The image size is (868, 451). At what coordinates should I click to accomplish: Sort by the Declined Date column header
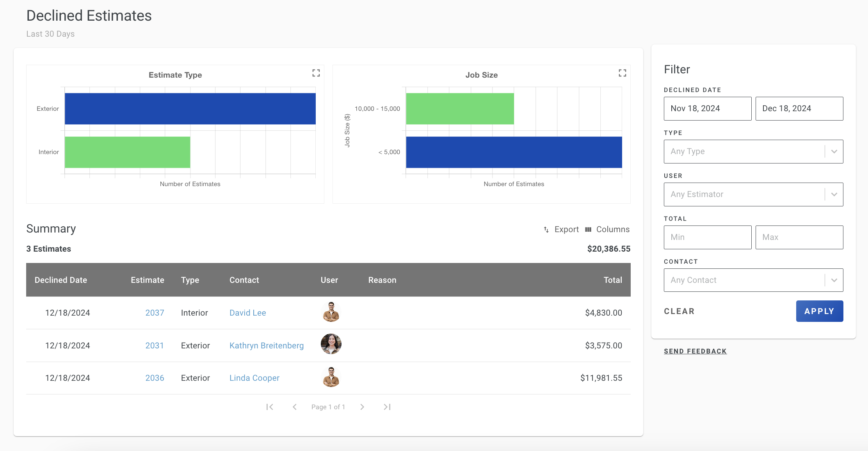coord(61,280)
